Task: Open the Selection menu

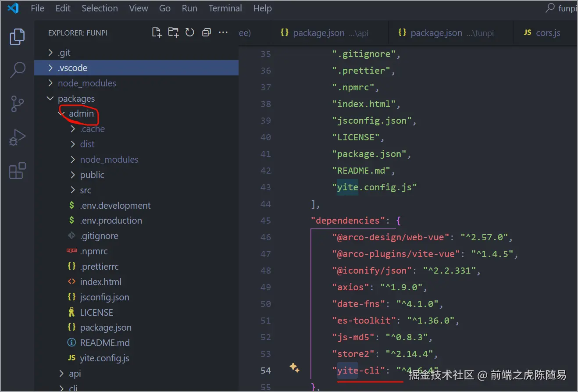Action: [100, 8]
